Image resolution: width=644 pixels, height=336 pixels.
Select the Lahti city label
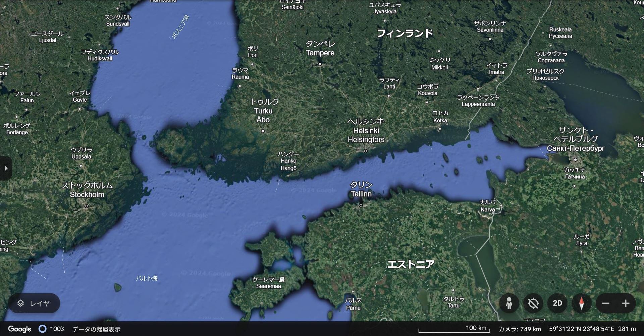[389, 83]
